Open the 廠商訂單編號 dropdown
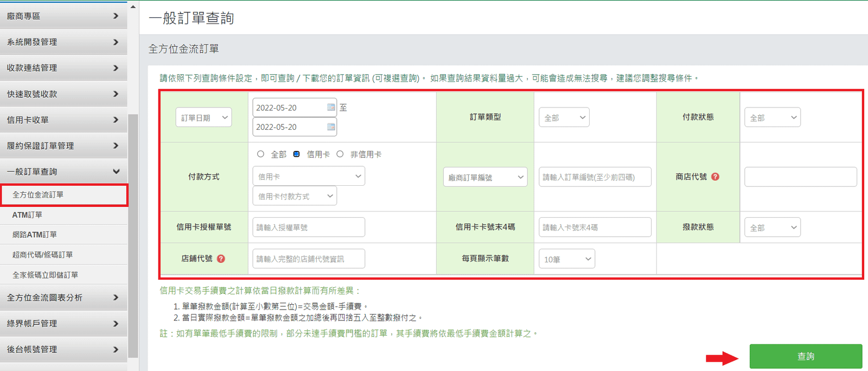Viewport: 868px width, 371px height. coord(485,177)
